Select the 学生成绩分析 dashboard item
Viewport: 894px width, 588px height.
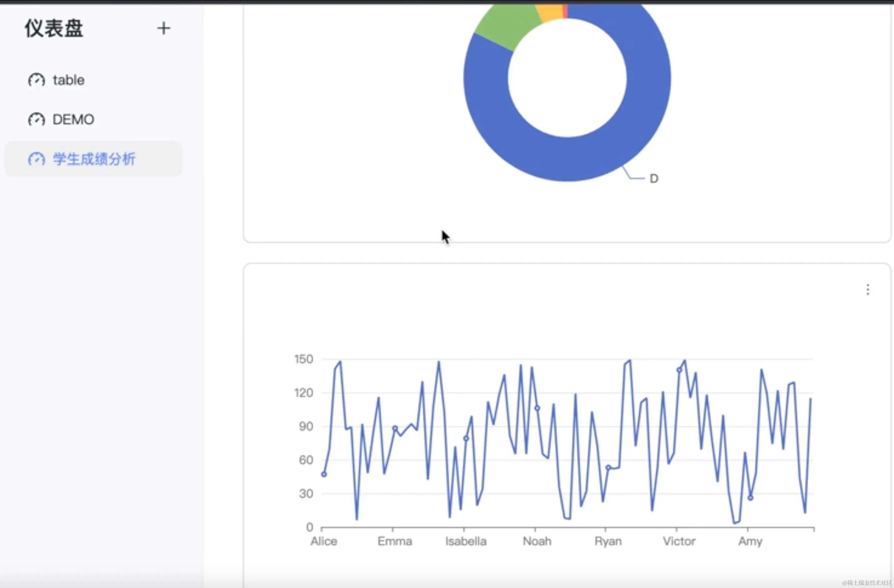point(94,159)
